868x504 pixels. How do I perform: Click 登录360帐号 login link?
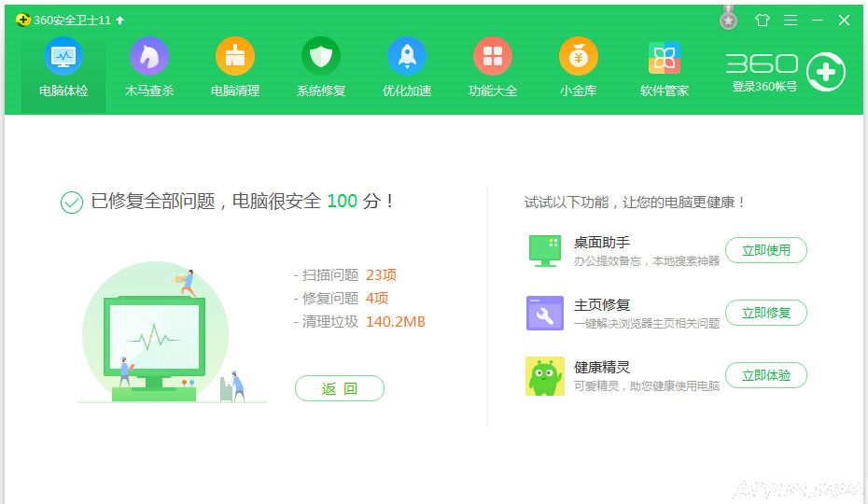pyautogui.click(x=764, y=87)
